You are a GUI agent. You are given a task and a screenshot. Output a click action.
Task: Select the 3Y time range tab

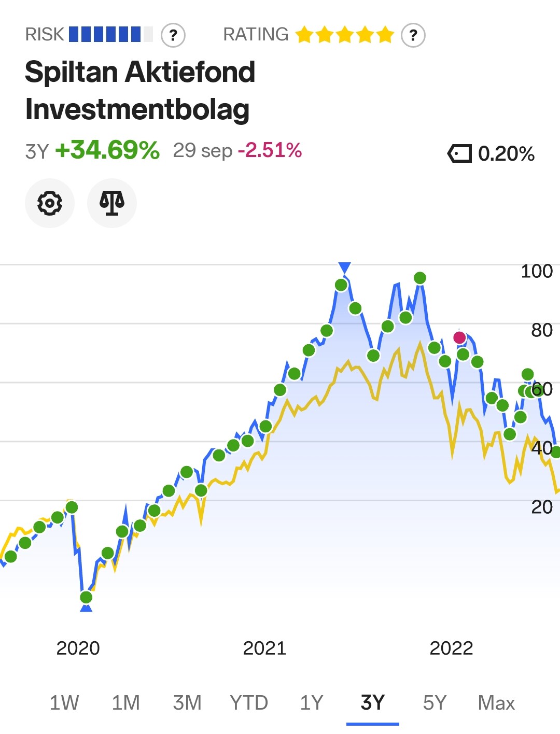[373, 703]
